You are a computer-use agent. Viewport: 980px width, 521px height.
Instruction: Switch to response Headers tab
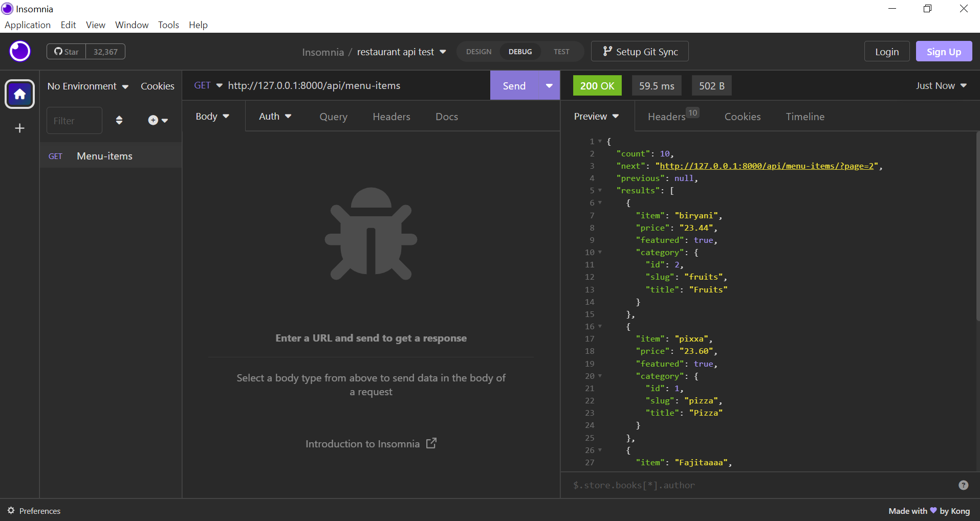click(x=672, y=116)
